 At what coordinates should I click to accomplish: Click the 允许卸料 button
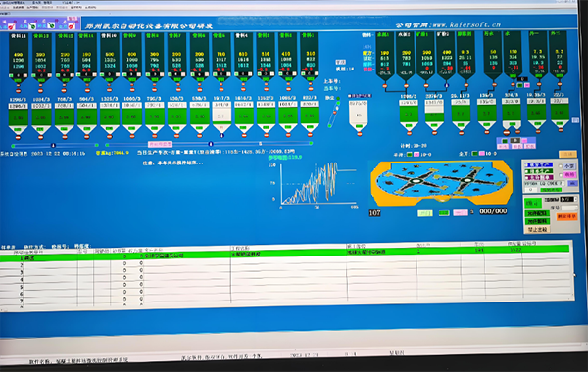[x=537, y=221]
